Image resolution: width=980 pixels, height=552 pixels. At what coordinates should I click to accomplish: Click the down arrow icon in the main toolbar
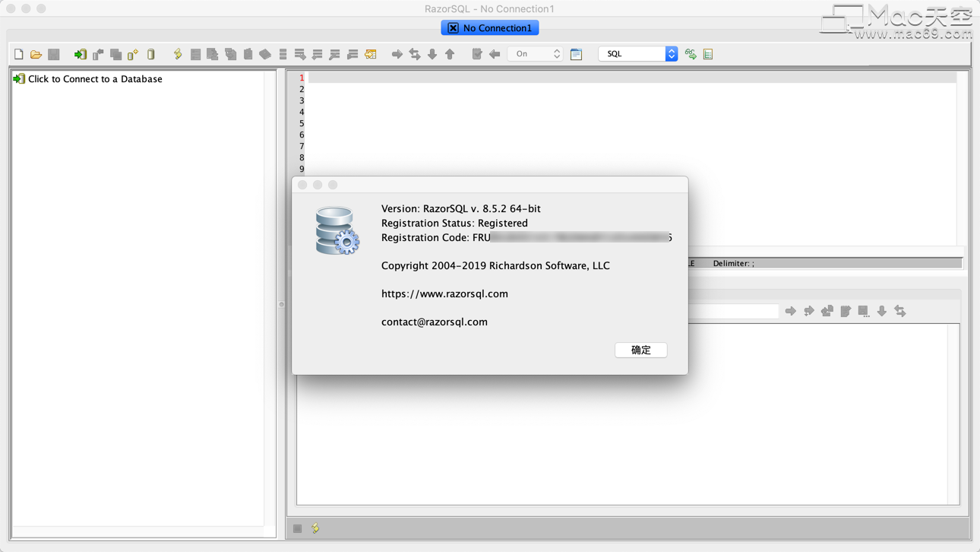click(432, 54)
